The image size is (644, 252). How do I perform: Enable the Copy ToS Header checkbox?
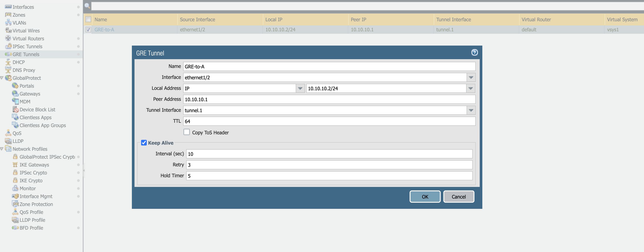186,132
